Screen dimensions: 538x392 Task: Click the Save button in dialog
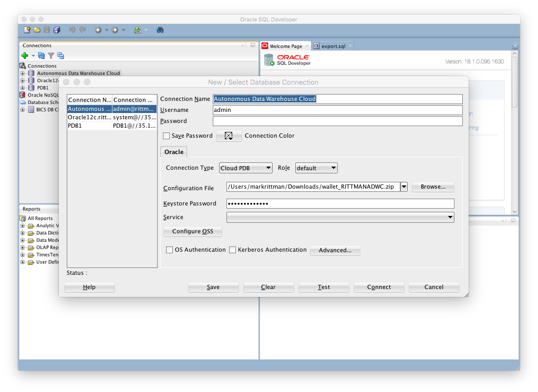click(213, 287)
